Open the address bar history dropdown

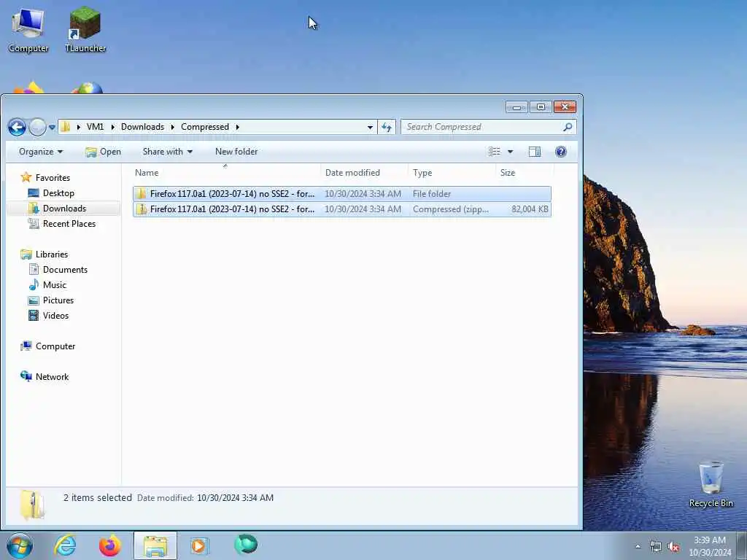coord(370,127)
